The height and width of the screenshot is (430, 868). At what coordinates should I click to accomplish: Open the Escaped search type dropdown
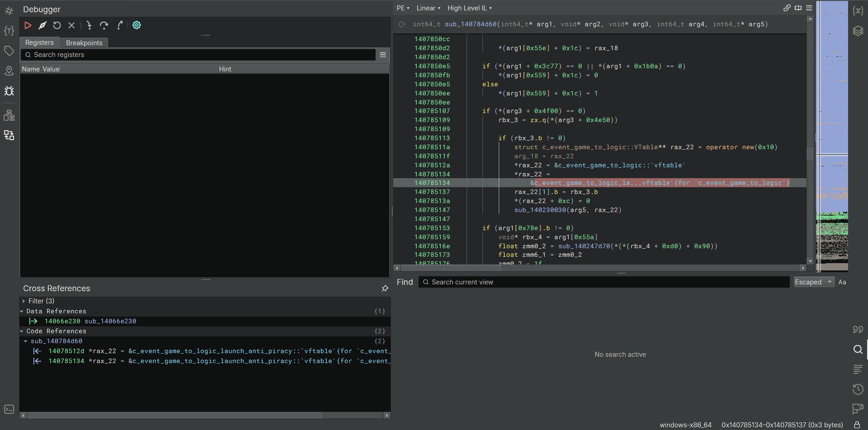(814, 282)
